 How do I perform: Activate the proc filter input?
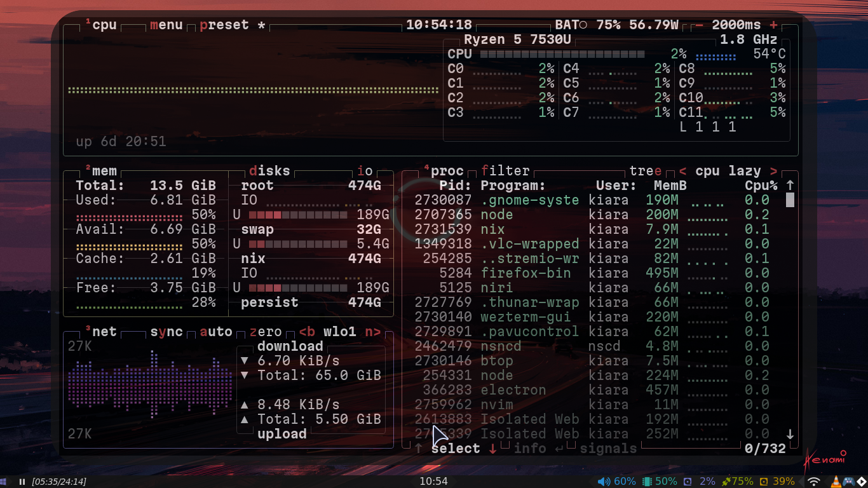(x=505, y=171)
